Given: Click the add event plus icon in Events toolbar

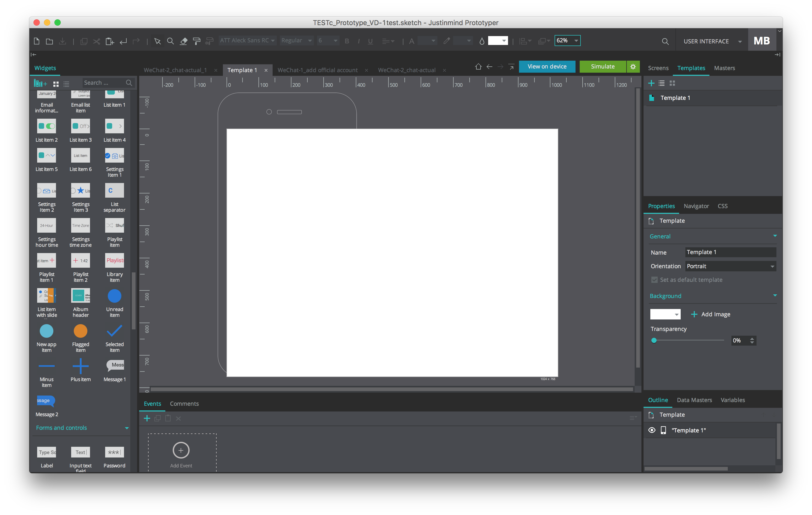Looking at the screenshot, I should click(x=147, y=418).
